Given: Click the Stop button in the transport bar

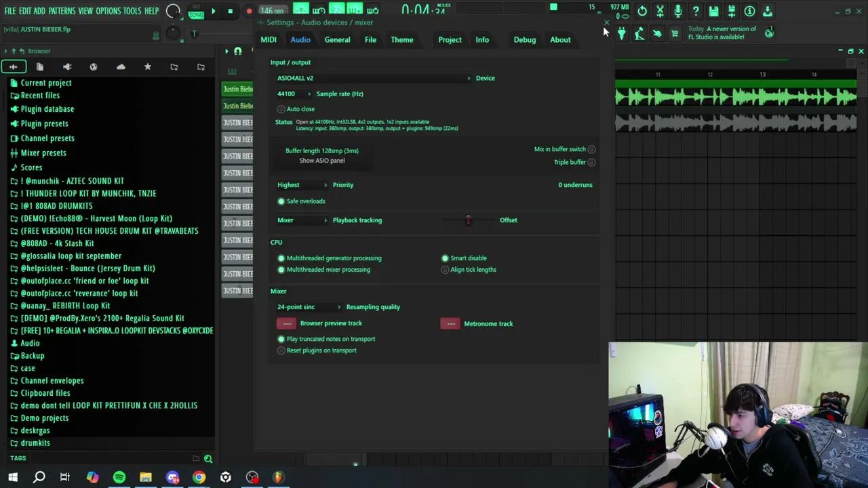Looking at the screenshot, I should tap(231, 11).
